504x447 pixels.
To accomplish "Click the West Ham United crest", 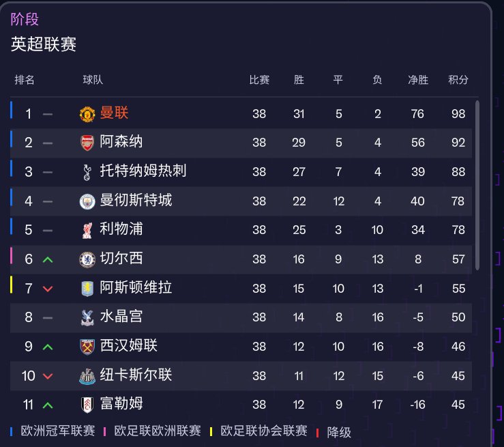I will [87, 346].
